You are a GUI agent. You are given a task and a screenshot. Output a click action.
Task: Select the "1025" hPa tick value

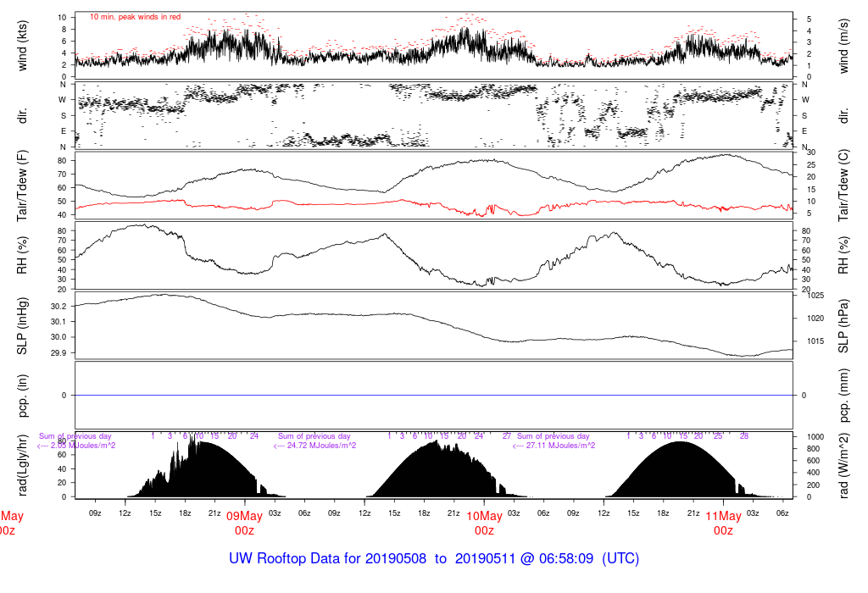[815, 296]
